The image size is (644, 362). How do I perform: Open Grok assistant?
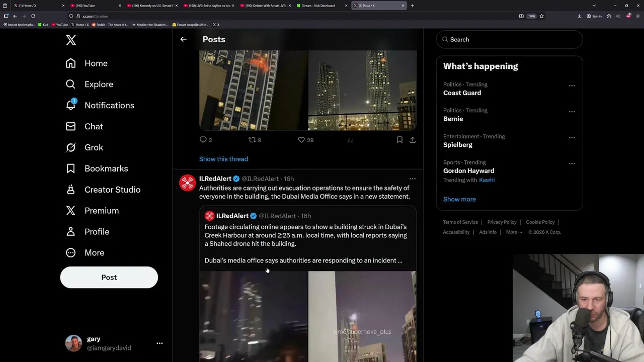coord(84,148)
